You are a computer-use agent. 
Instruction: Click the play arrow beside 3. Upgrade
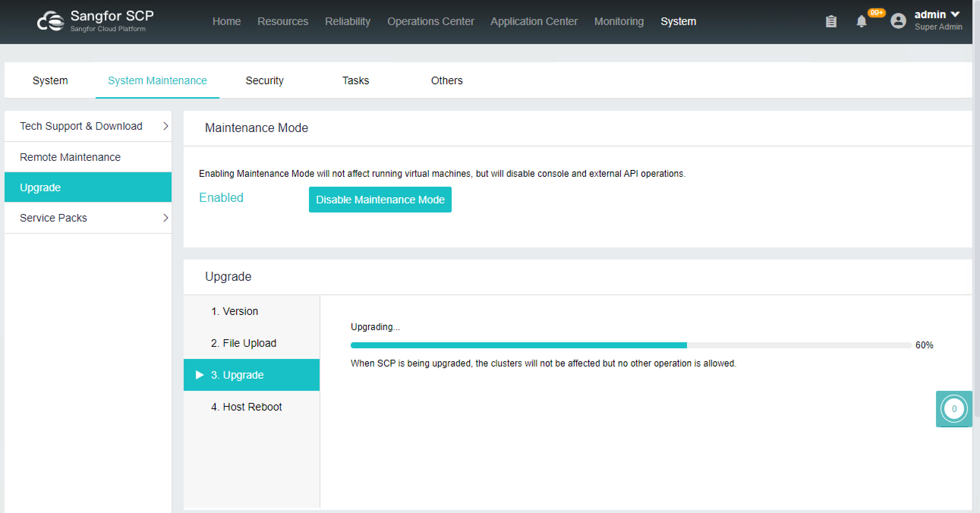(x=199, y=375)
